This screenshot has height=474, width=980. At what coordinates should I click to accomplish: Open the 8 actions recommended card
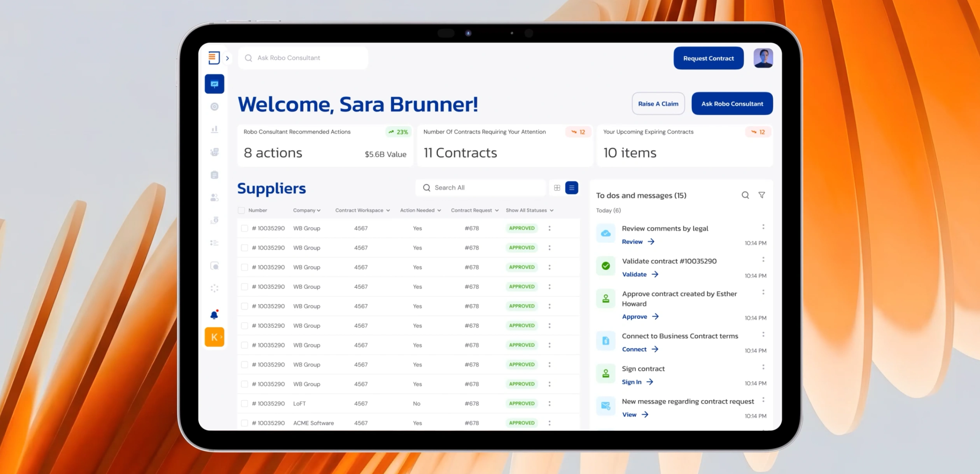pos(325,146)
